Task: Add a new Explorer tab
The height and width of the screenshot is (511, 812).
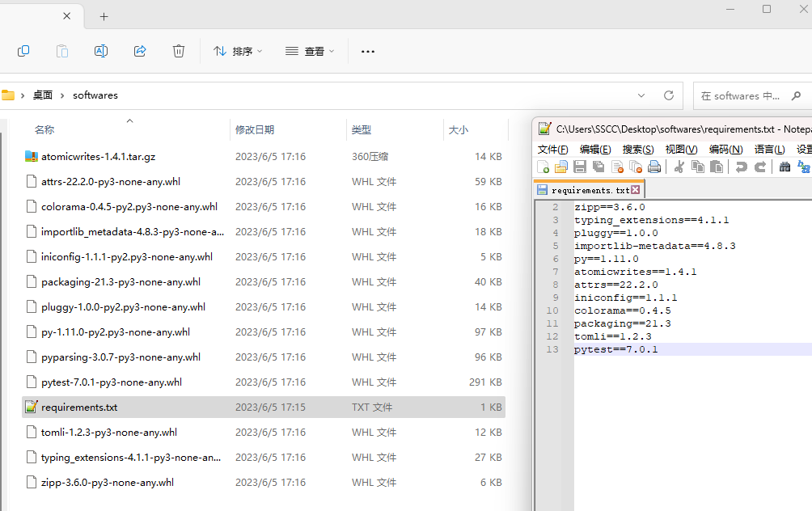Action: point(104,17)
